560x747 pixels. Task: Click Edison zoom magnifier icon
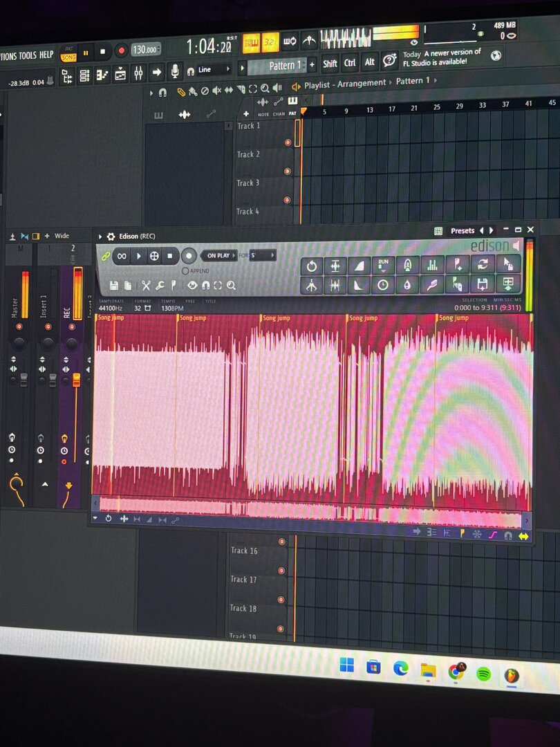tap(232, 286)
